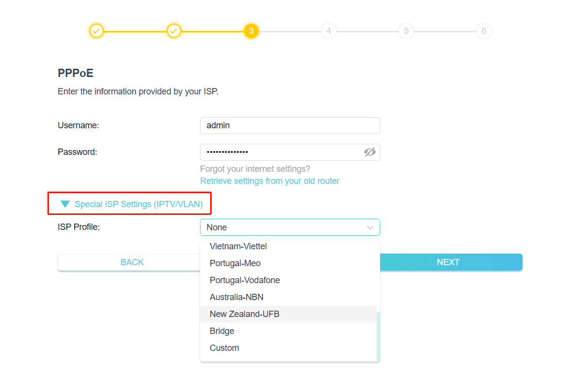Click the step 6 circle
Screen dimensions: 586x392
click(x=484, y=30)
